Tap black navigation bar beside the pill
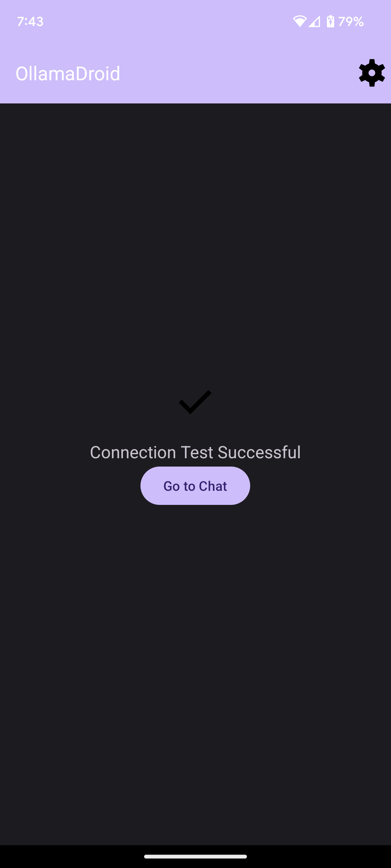 point(72,856)
